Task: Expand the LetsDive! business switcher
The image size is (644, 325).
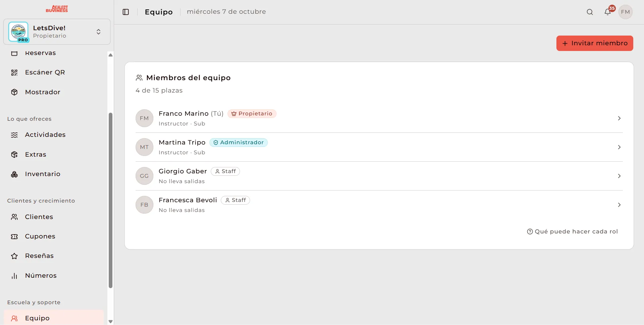Action: 57,32
